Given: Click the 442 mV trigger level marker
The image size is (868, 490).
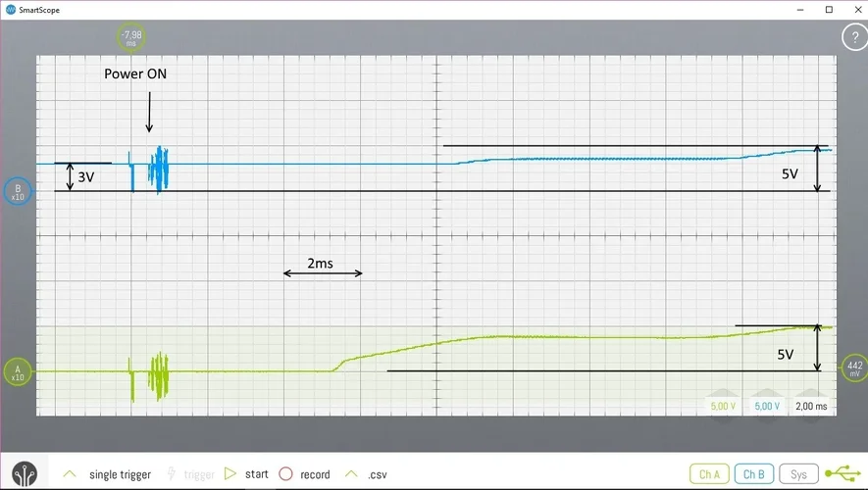Looking at the screenshot, I should tap(854, 367).
